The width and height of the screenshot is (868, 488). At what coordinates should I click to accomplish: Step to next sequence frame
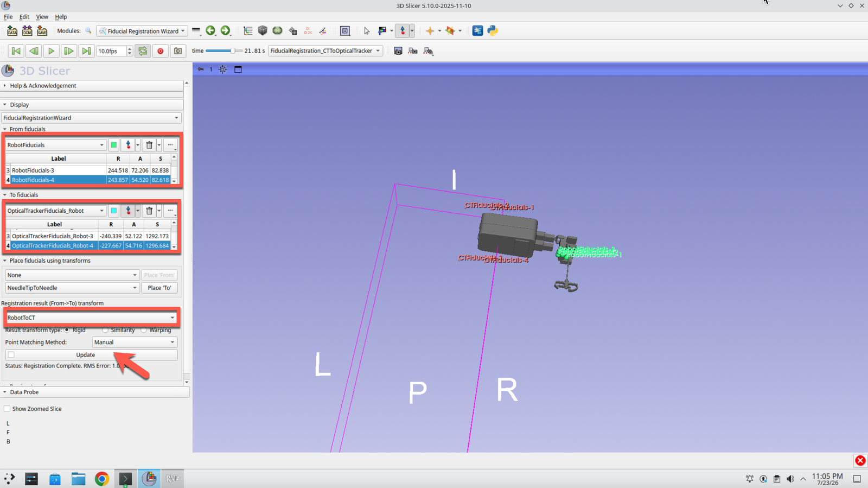(68, 51)
